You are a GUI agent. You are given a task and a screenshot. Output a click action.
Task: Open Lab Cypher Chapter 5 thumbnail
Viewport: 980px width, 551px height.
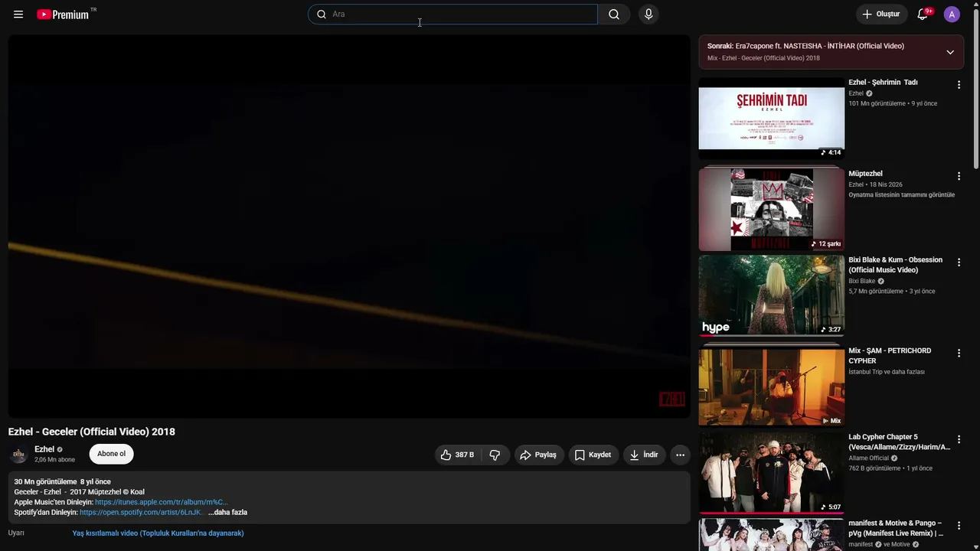772,473
